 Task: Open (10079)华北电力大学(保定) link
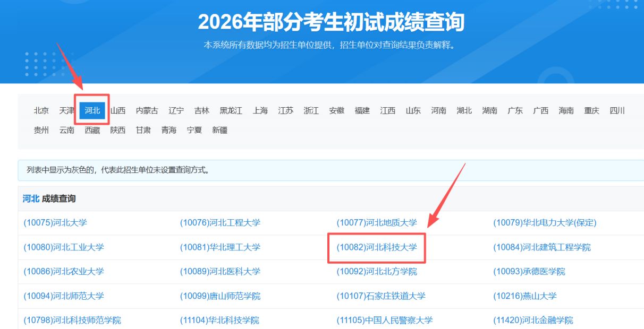(545, 223)
